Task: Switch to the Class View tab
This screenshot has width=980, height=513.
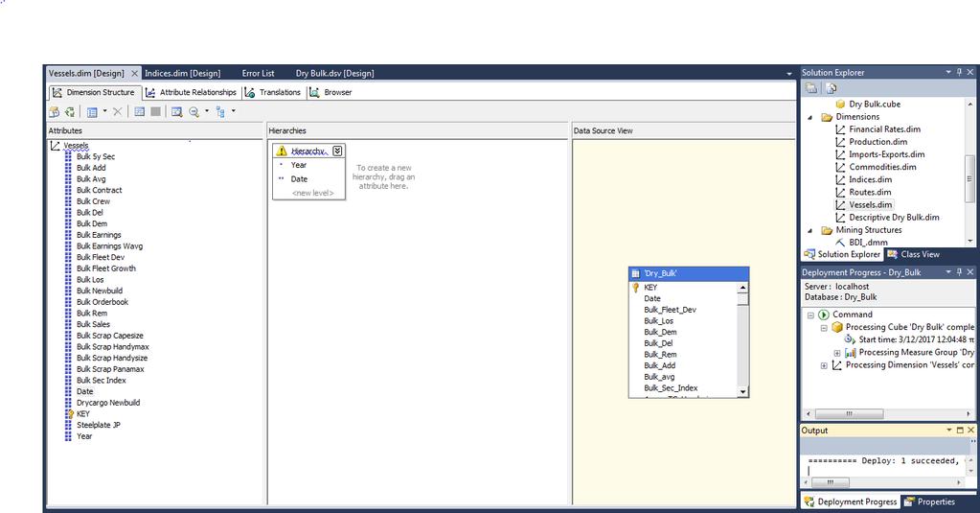Action: [x=913, y=255]
